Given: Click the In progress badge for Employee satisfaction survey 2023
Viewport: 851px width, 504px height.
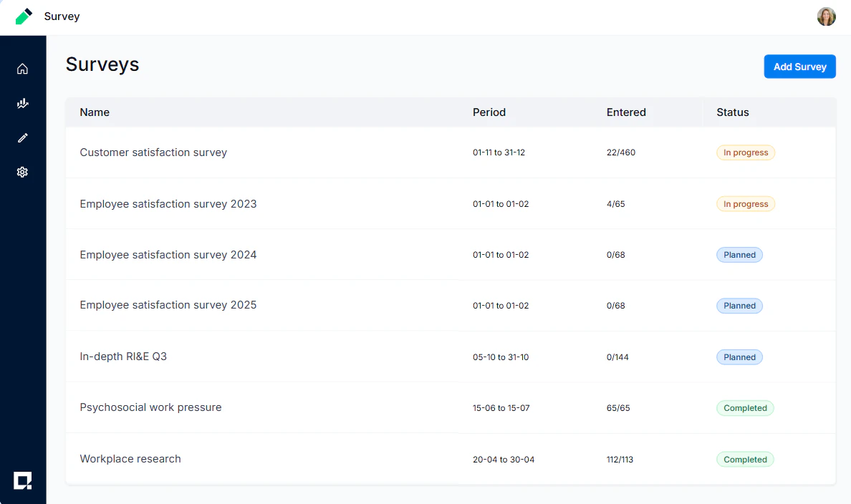Looking at the screenshot, I should tap(745, 203).
